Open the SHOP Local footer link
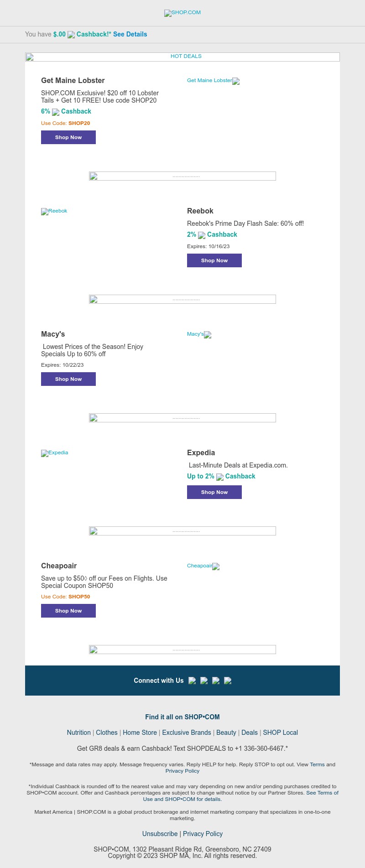Screen dimensions: 365x868 pos(280,733)
